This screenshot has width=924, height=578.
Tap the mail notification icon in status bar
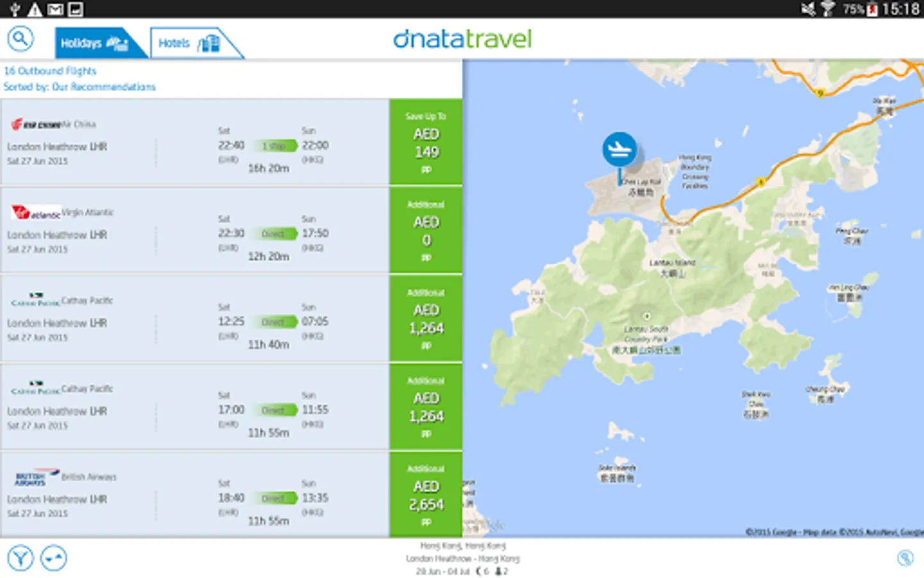point(56,9)
